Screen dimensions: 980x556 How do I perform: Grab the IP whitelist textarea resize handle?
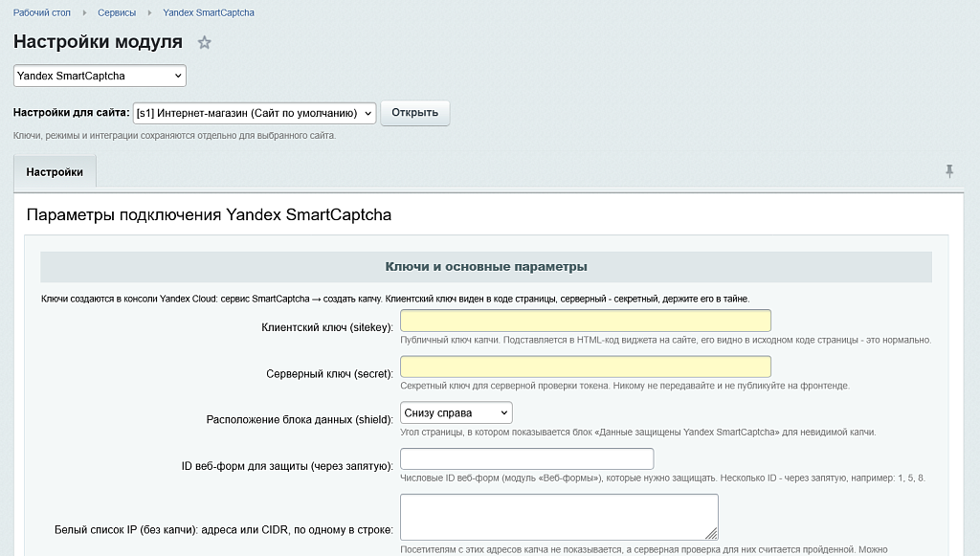(711, 533)
